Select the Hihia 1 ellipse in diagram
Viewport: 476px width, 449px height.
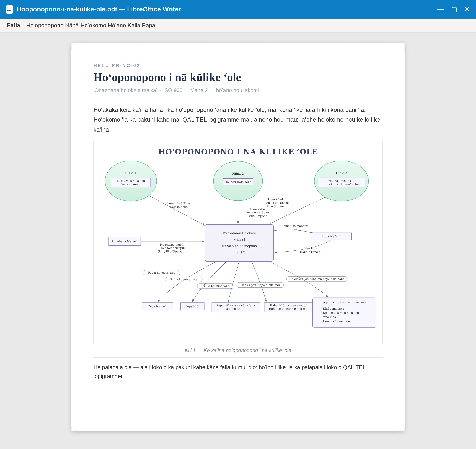(131, 181)
